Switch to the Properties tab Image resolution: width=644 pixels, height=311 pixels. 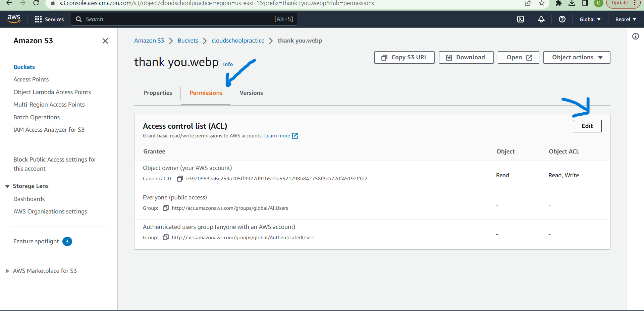pyautogui.click(x=158, y=93)
